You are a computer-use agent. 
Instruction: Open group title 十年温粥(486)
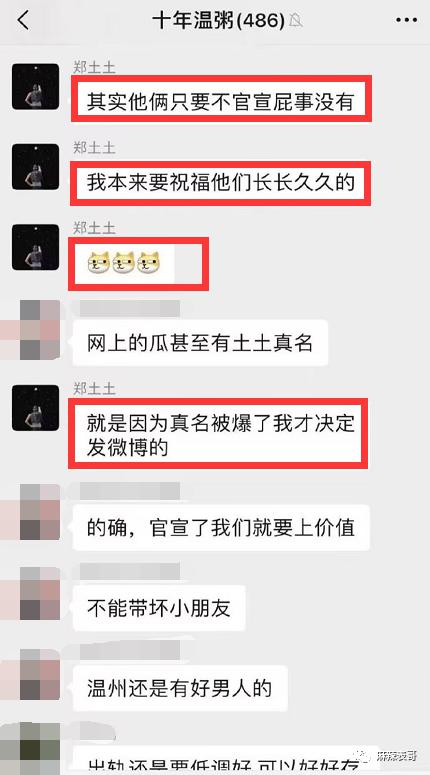(x=218, y=21)
